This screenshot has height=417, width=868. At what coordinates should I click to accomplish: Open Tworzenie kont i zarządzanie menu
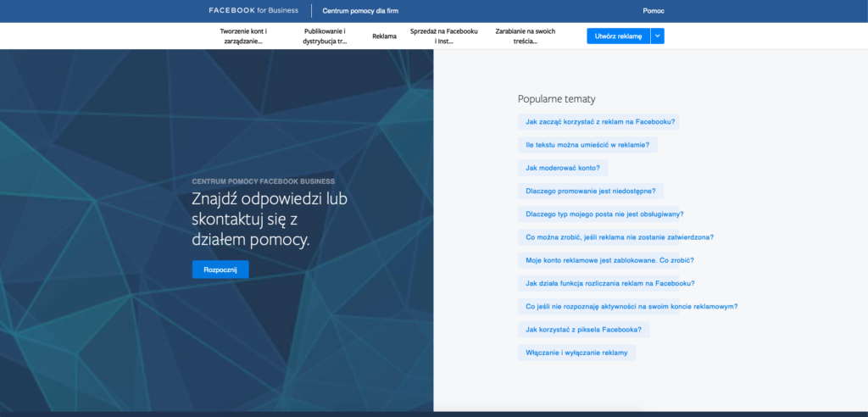tap(243, 36)
